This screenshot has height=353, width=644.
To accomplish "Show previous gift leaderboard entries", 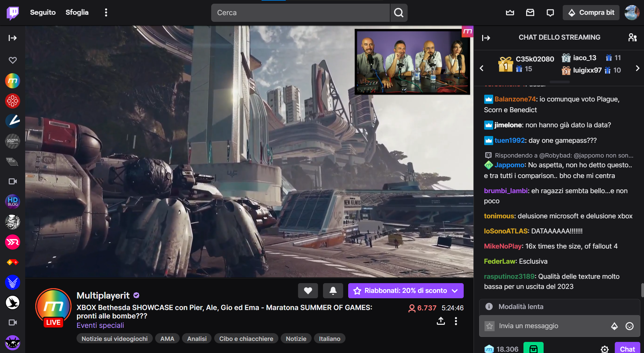I will tap(482, 68).
